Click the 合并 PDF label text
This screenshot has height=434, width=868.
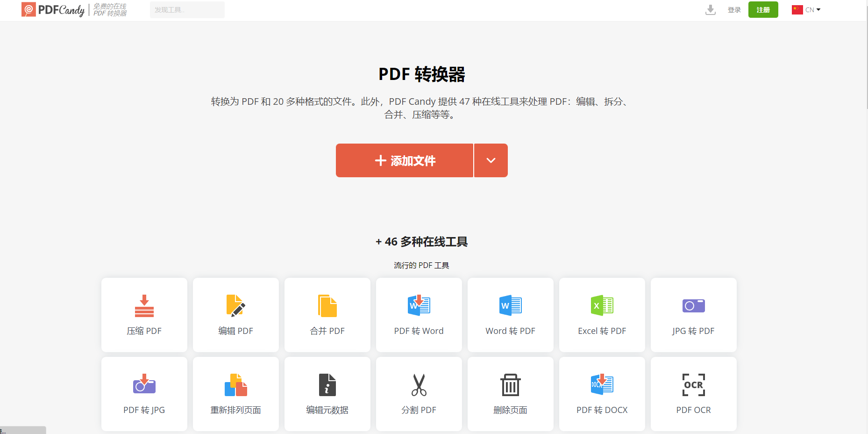tap(327, 331)
